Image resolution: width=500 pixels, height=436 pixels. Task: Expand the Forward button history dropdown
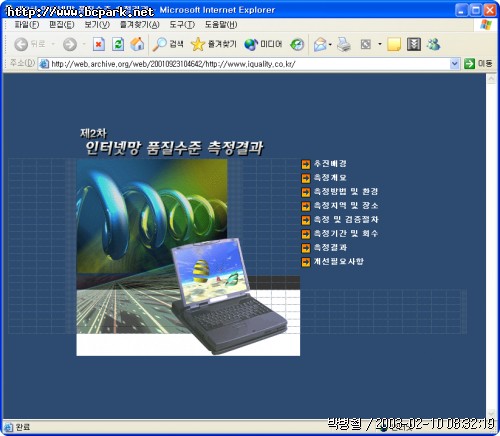[x=84, y=44]
